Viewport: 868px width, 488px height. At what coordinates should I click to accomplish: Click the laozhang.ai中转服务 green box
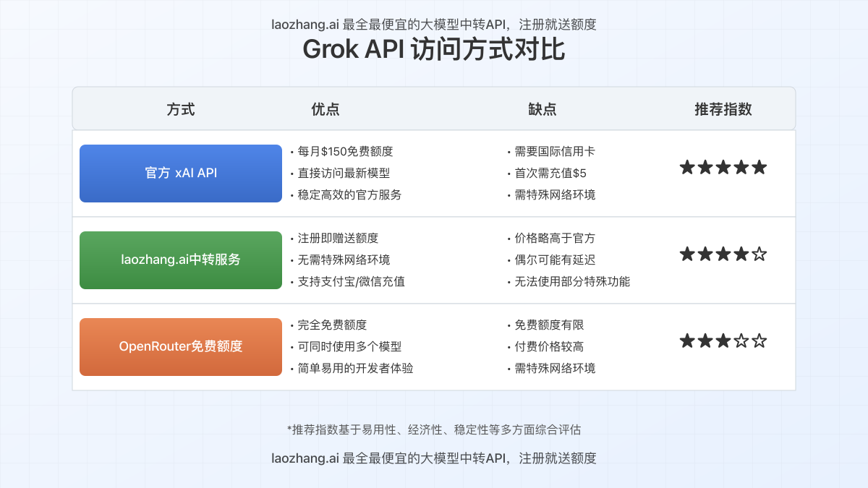(x=181, y=260)
